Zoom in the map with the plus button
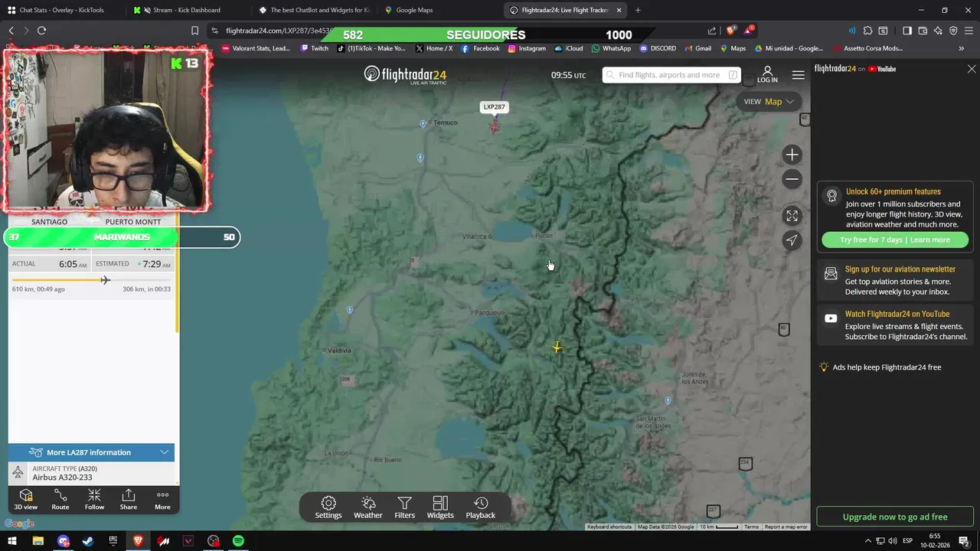Screen dimensions: 980x551 point(792,155)
